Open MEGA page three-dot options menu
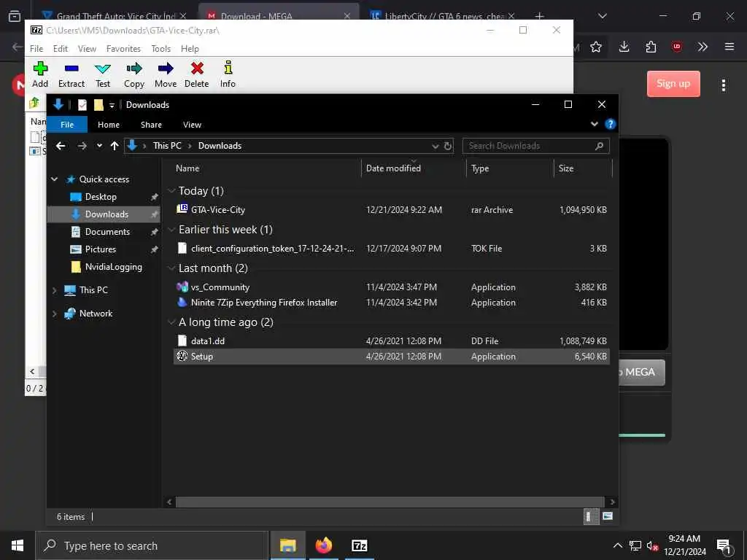This screenshot has height=560, width=747. coord(724,85)
